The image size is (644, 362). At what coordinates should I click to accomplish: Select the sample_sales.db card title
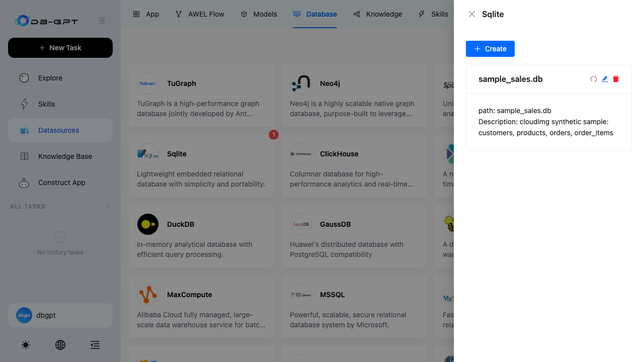pos(511,79)
